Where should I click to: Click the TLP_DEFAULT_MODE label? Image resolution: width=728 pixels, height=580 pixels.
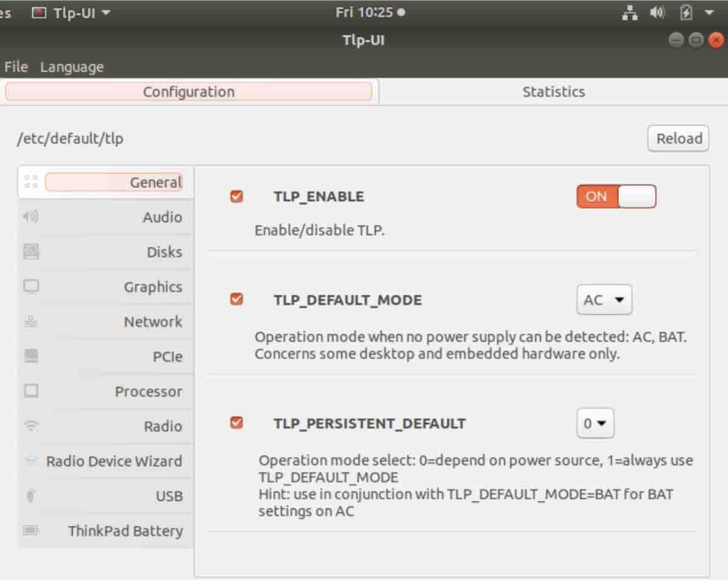[348, 300]
